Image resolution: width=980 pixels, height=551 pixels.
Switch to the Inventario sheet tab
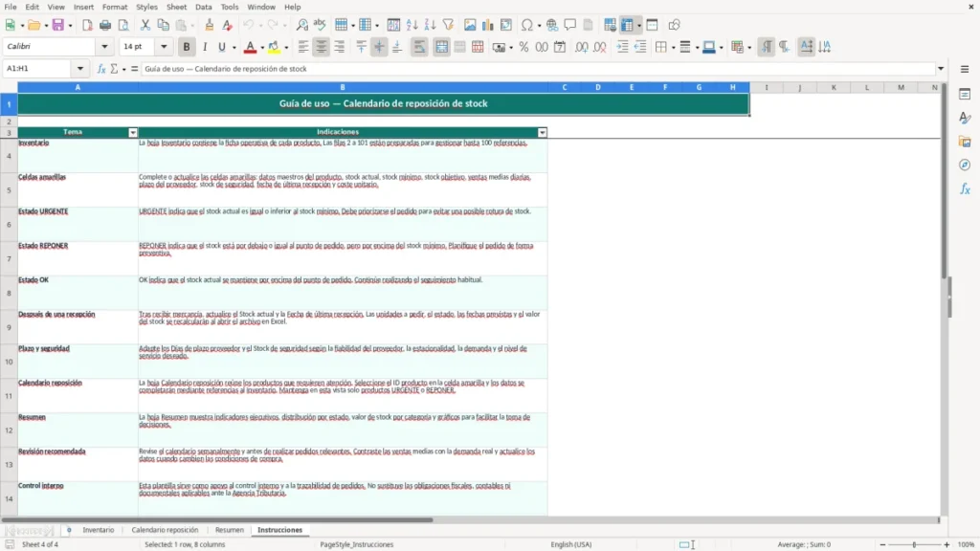point(99,530)
